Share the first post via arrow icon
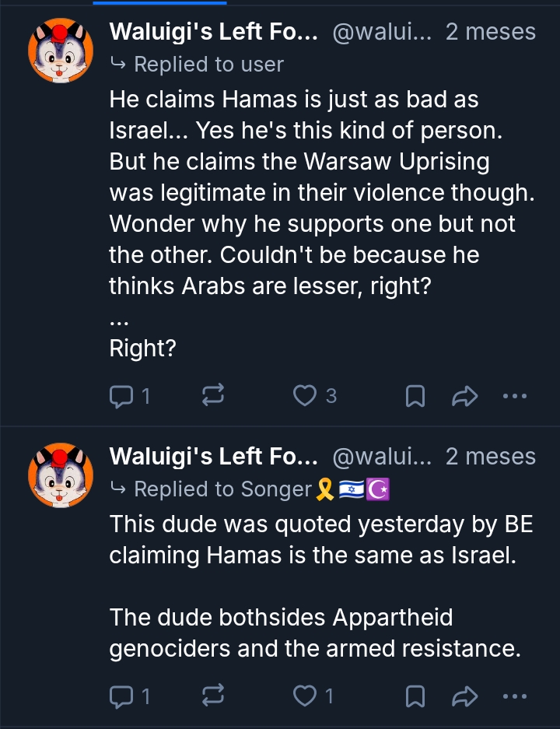The width and height of the screenshot is (560, 729). (464, 397)
